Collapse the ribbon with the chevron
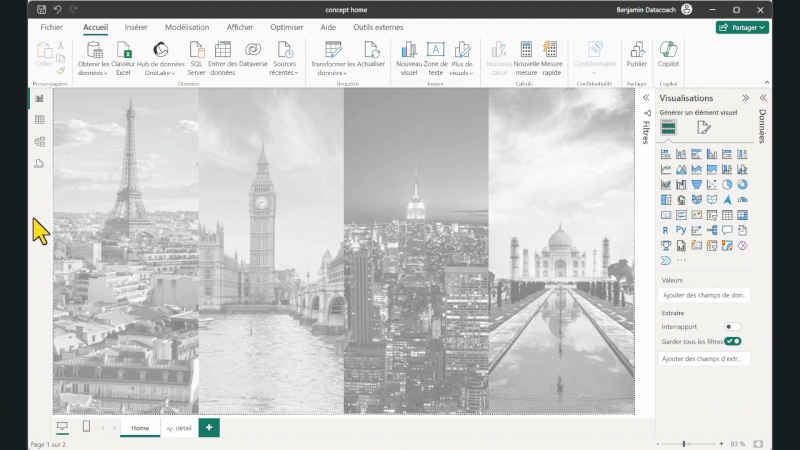The height and width of the screenshot is (450, 800). [x=767, y=83]
